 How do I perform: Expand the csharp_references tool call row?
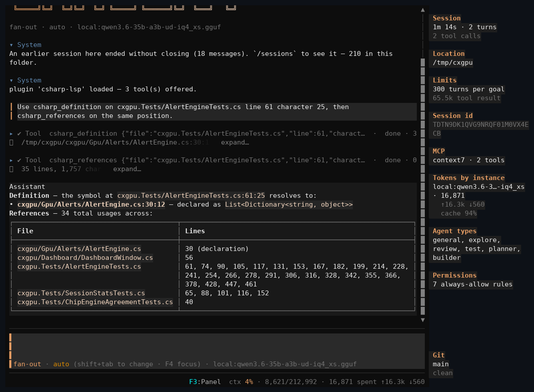[x=12, y=160]
